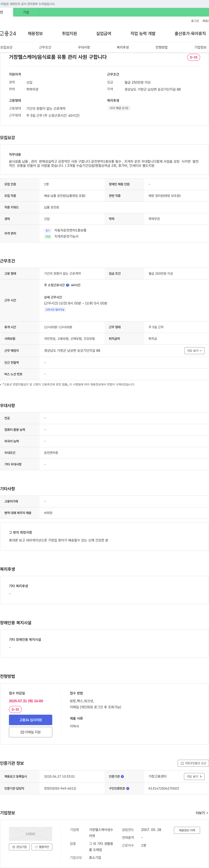Click the 식사 제공 (1식) benefit tag
The width and height of the screenshot is (209, 868).
coord(119,108)
